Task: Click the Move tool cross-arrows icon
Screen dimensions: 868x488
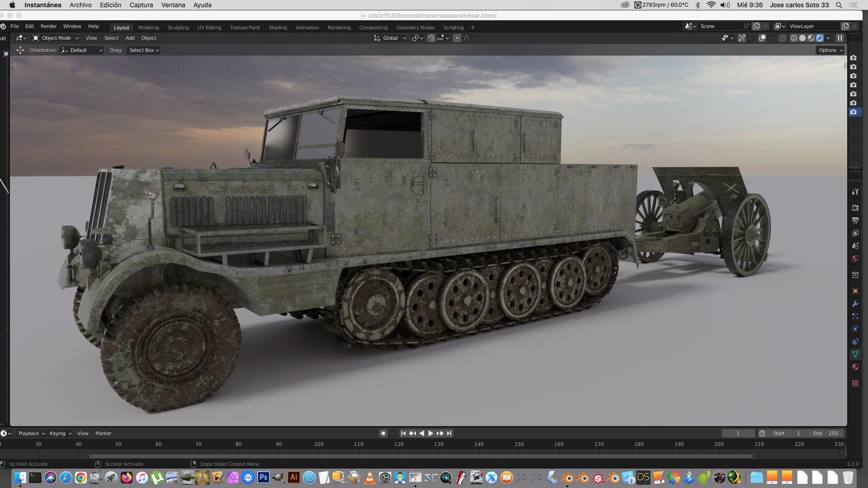Action: 20,50
